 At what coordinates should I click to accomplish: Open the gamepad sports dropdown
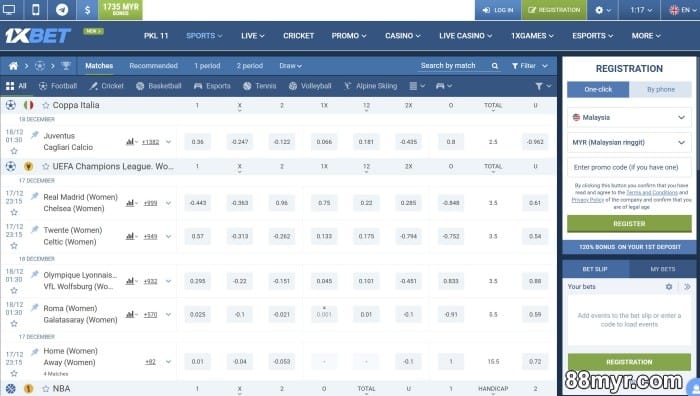coord(444,86)
